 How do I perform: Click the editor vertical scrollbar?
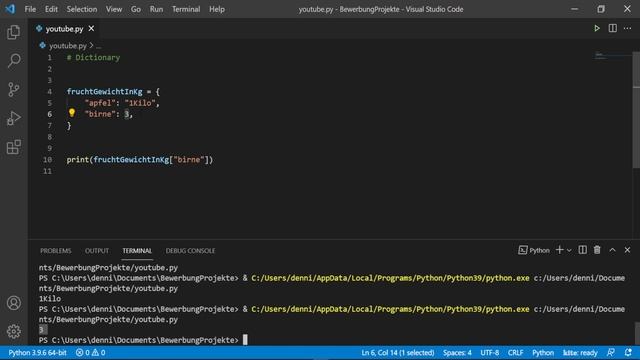(x=636, y=109)
